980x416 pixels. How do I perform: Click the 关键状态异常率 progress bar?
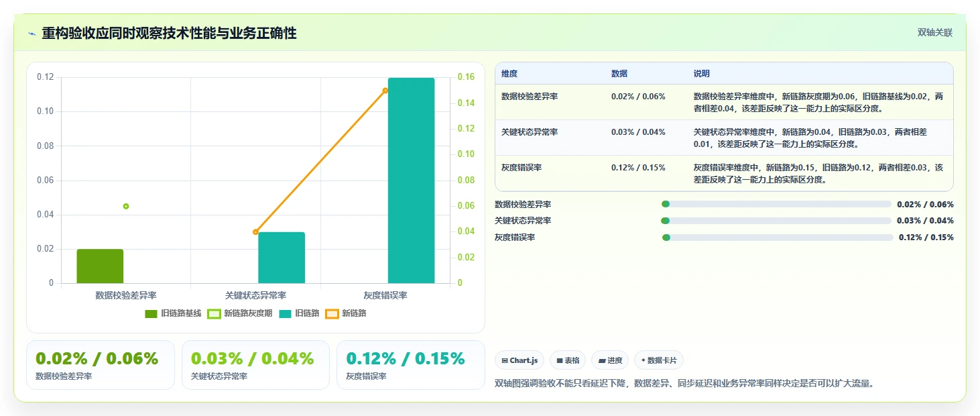(776, 221)
